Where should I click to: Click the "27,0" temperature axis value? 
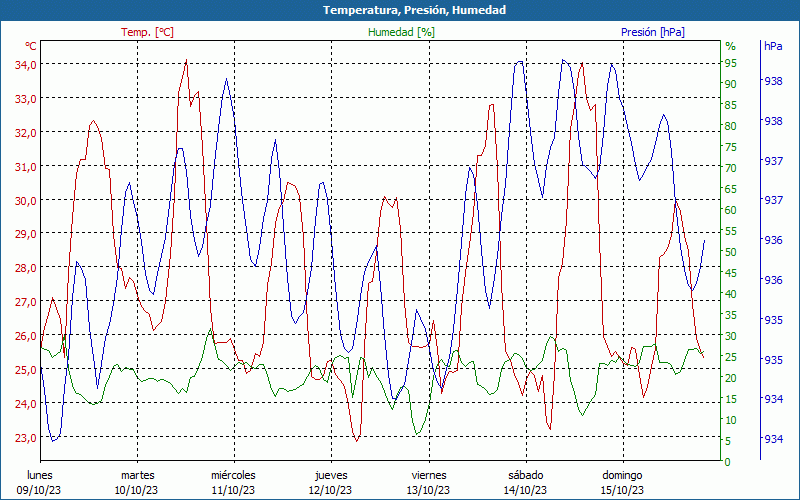coord(25,302)
